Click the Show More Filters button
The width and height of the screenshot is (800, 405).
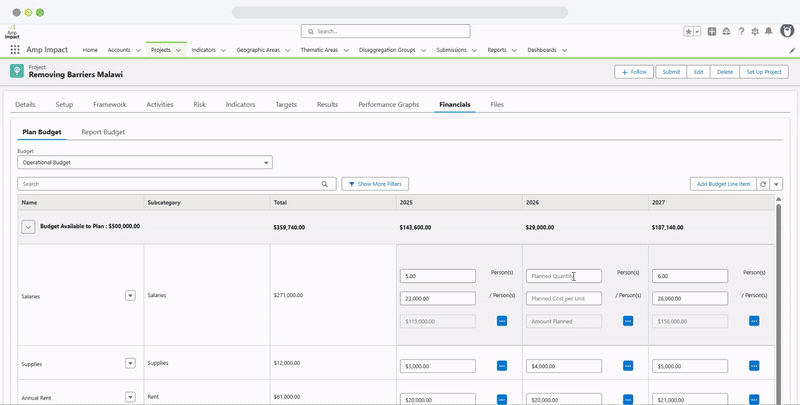coord(375,184)
